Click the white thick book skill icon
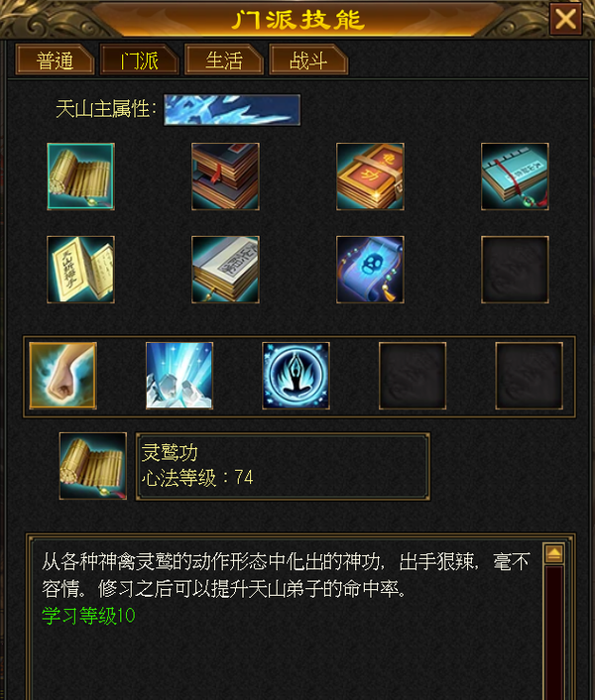The image size is (595, 700). [x=225, y=270]
